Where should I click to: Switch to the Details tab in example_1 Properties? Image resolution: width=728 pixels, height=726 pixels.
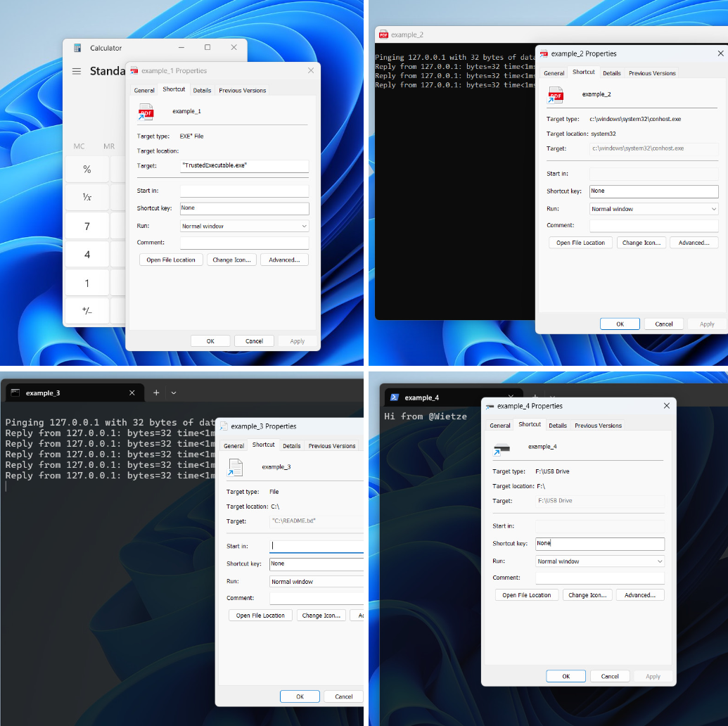pyautogui.click(x=202, y=90)
